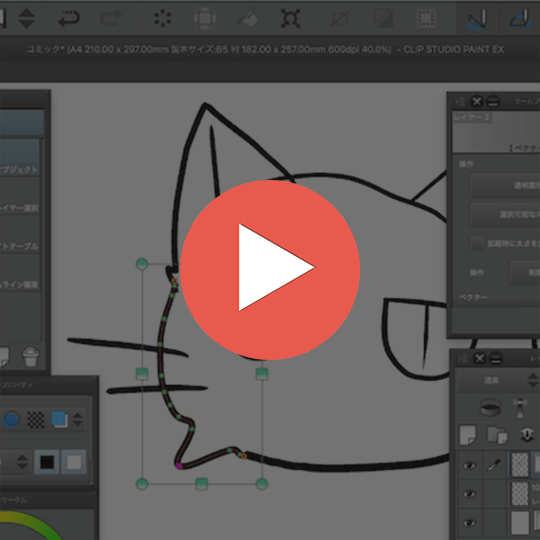The width and height of the screenshot is (540, 540).
Task: Toggle the Snap to special ruler icon
Action: 521,18
